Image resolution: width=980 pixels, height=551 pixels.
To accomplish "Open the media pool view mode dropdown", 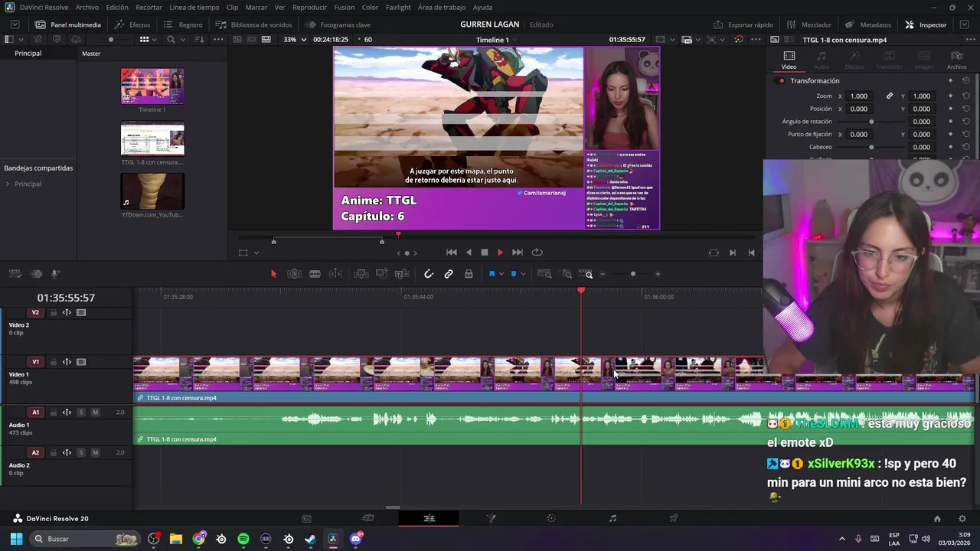I will [154, 39].
